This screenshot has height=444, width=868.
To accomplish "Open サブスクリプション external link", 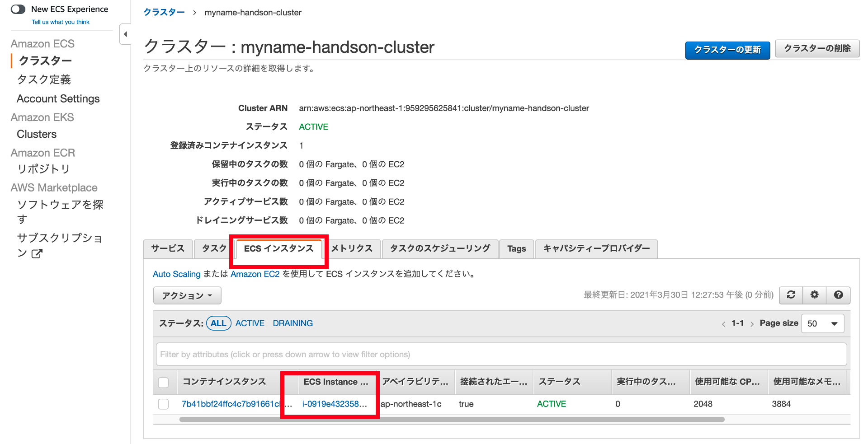I will point(60,245).
